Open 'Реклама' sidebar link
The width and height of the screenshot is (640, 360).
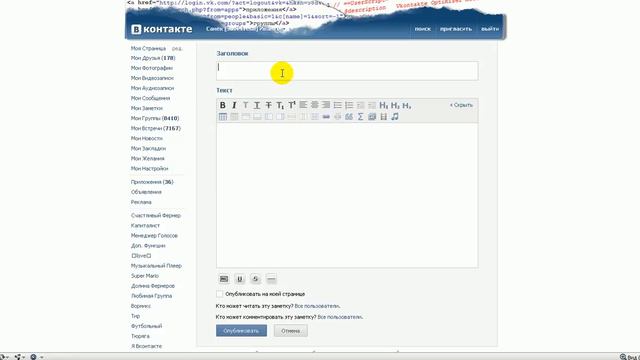141,202
